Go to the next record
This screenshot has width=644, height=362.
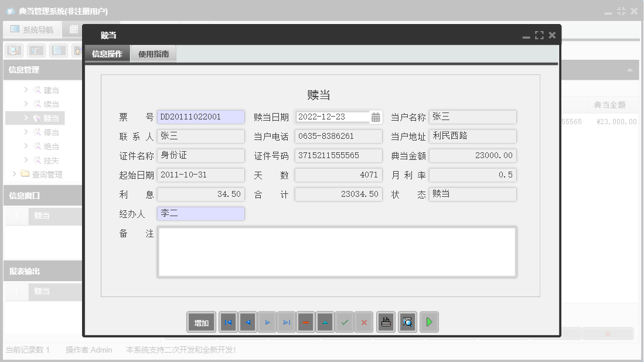267,322
